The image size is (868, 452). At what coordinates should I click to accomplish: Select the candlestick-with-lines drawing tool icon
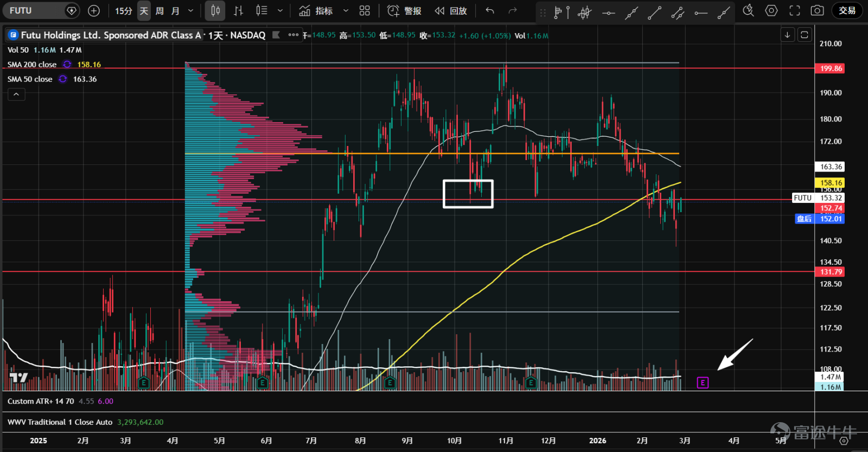point(585,12)
